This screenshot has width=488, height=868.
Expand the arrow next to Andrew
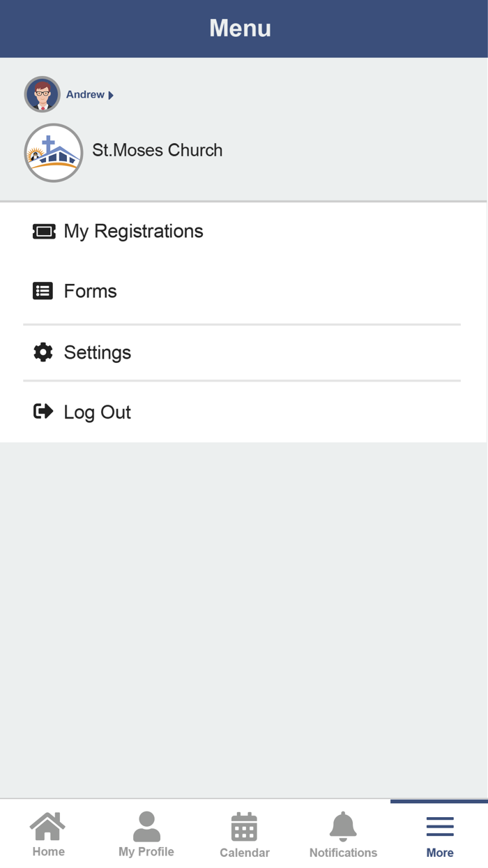[x=111, y=96]
